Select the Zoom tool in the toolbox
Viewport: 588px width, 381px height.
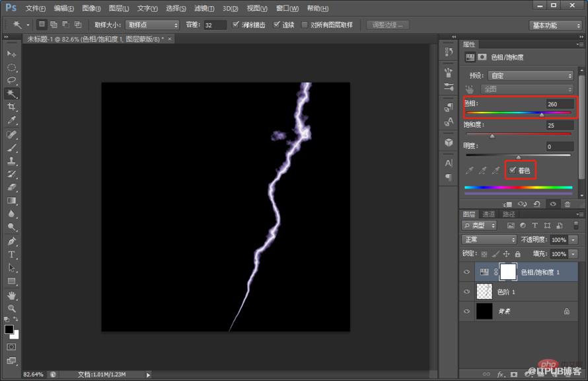click(x=11, y=308)
